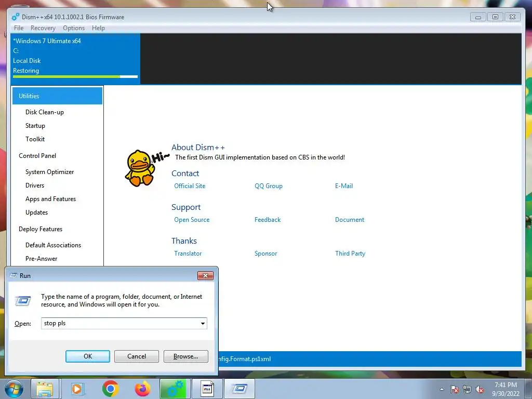Image resolution: width=532 pixels, height=399 pixels.
Task: Open the Help menu
Action: (98, 28)
